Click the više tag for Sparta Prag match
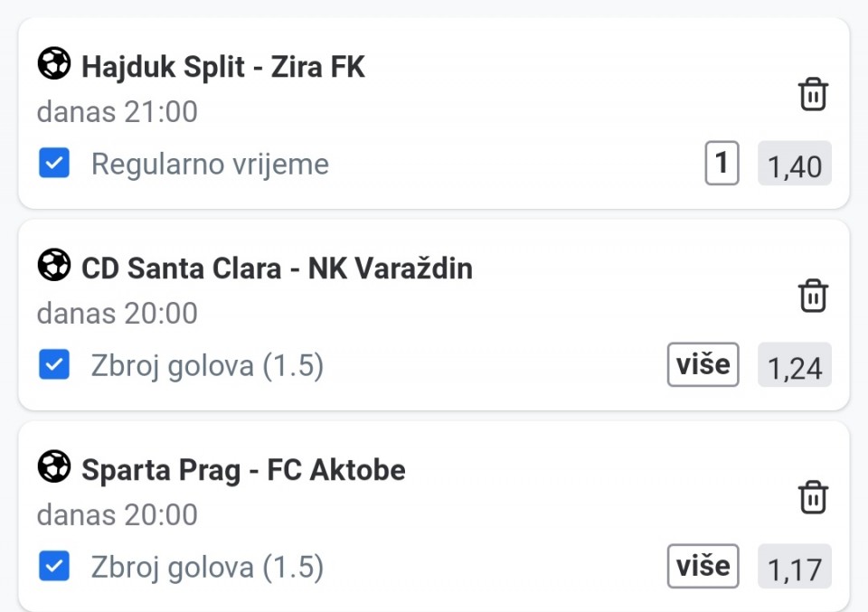The height and width of the screenshot is (612, 868). coord(703,566)
